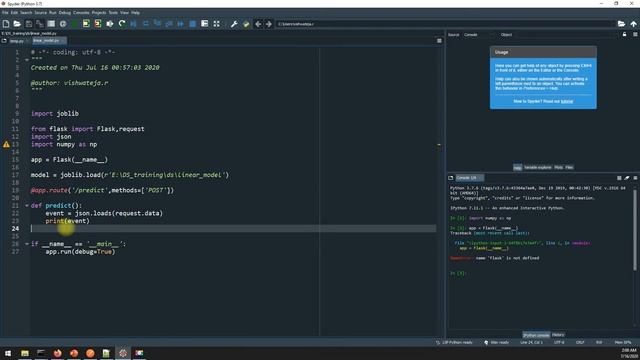Open the PYTHONPATH manager icon
The width and height of the screenshot is (640, 360).
tap(246, 24)
